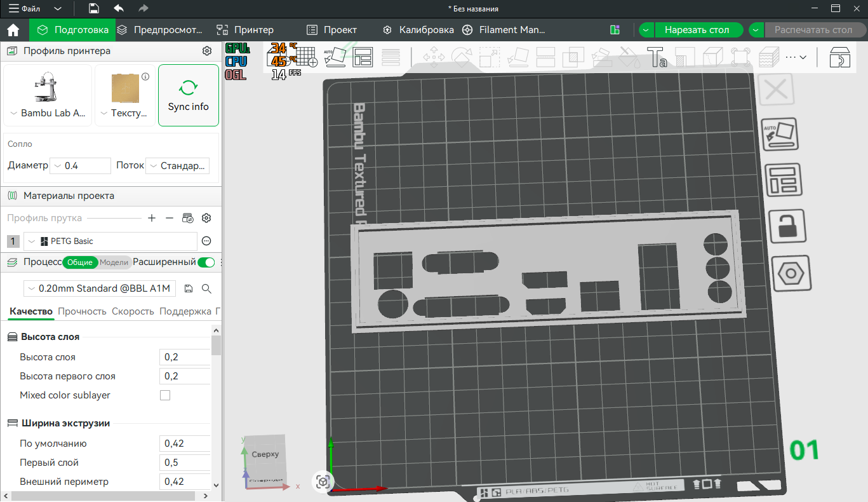Viewport: 868px width, 502px height.
Task: Click the Sync info button
Action: pyautogui.click(x=188, y=95)
